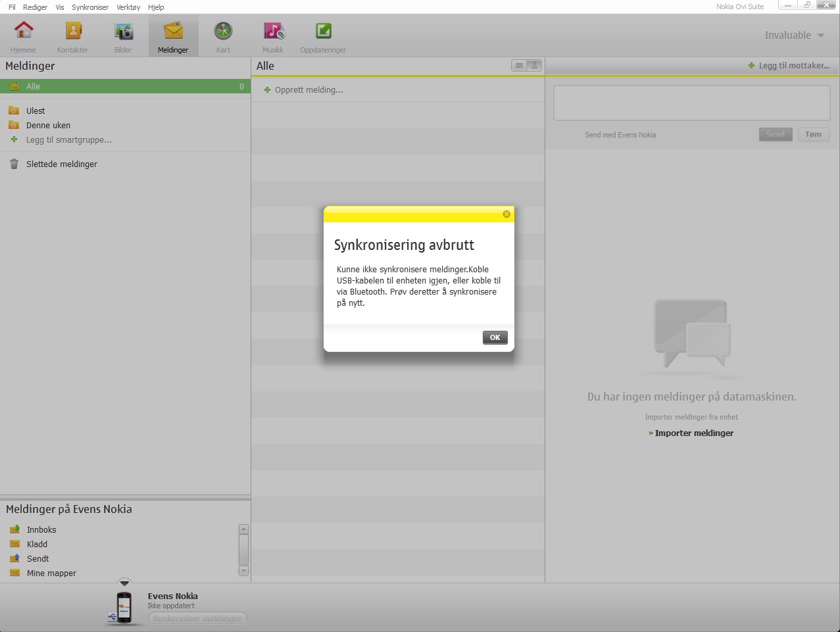Screen dimensions: 840x632
Task: Open the Oppdateringer updates section
Action: 323,36
